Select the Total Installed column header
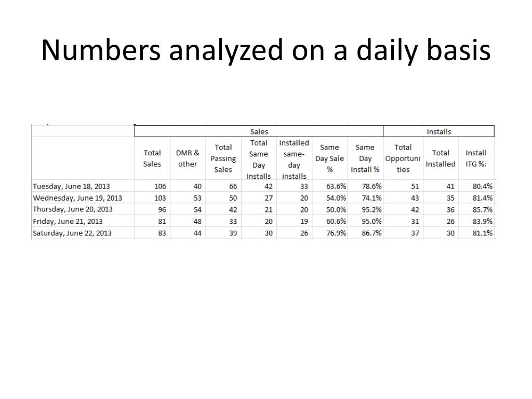532x399 pixels. [x=441, y=158]
